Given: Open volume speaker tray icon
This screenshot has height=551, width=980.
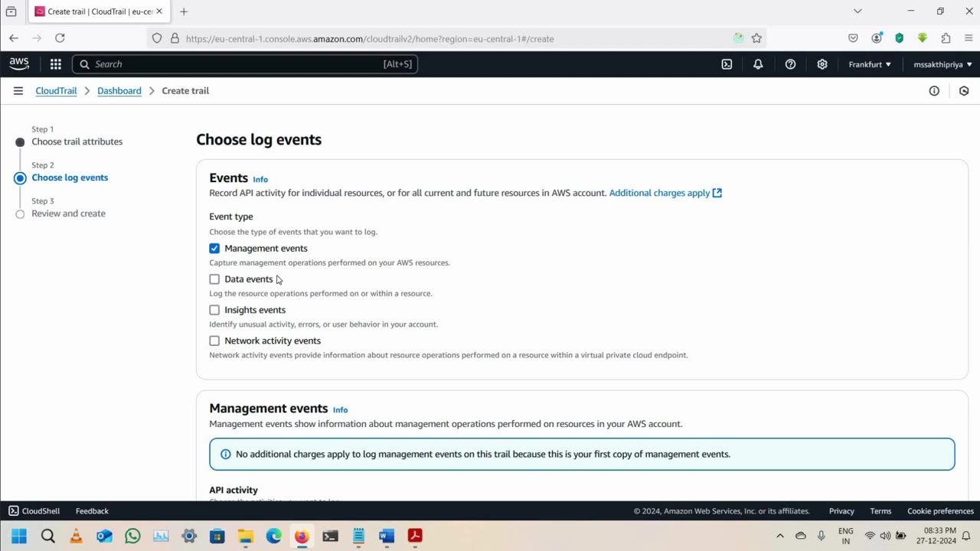Looking at the screenshot, I should 885,536.
